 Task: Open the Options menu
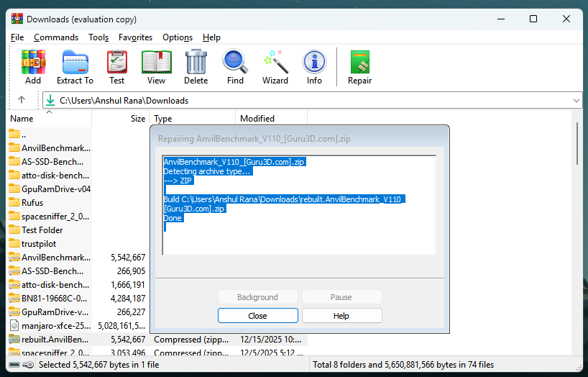(178, 37)
